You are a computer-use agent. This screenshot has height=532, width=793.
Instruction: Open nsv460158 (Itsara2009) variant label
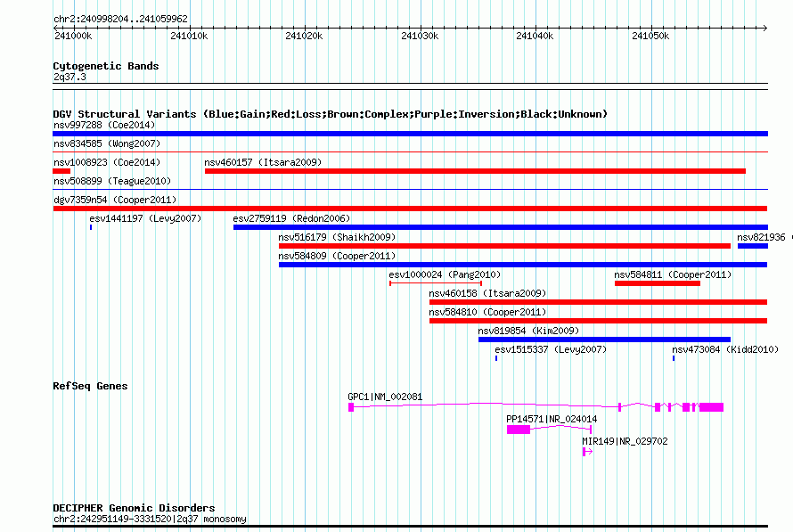click(487, 293)
